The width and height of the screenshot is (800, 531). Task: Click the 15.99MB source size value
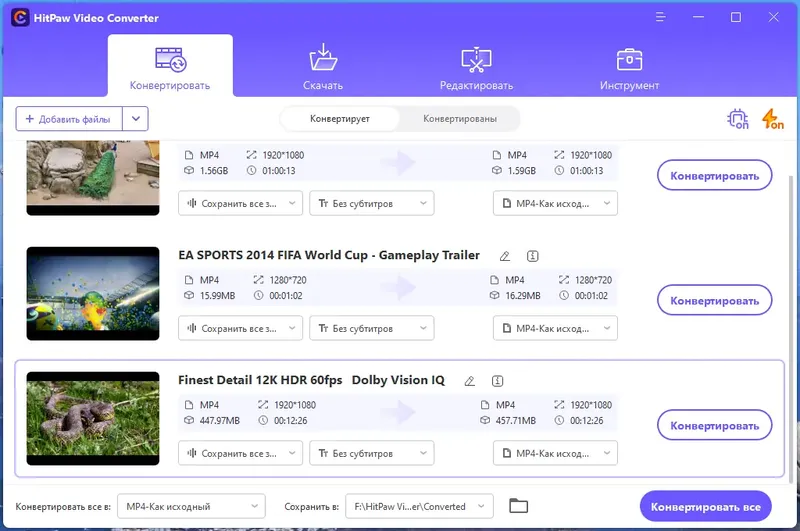217,296
